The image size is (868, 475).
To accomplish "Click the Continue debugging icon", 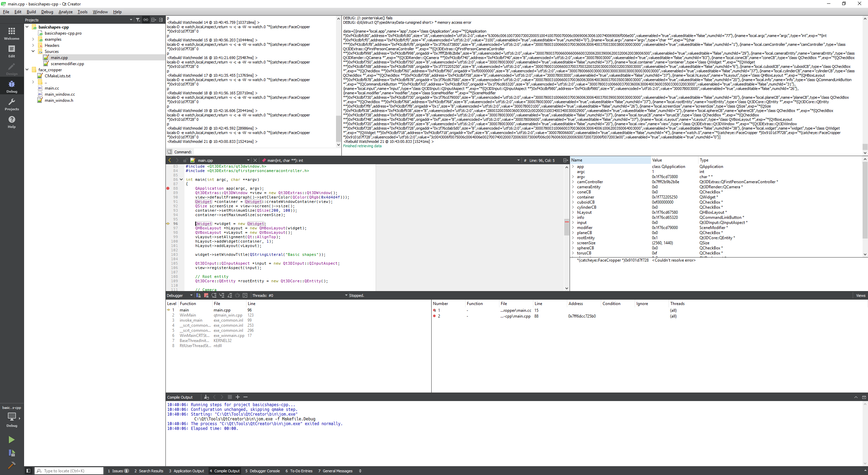I will coord(198,296).
